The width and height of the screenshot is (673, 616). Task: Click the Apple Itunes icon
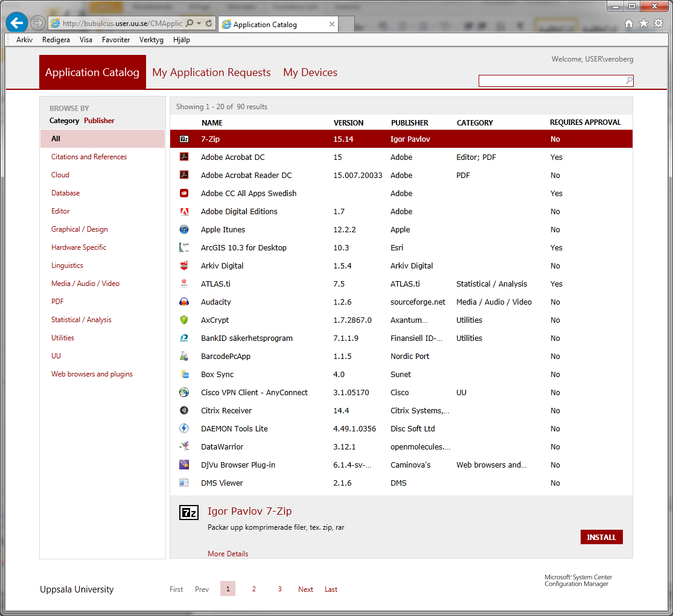point(184,229)
